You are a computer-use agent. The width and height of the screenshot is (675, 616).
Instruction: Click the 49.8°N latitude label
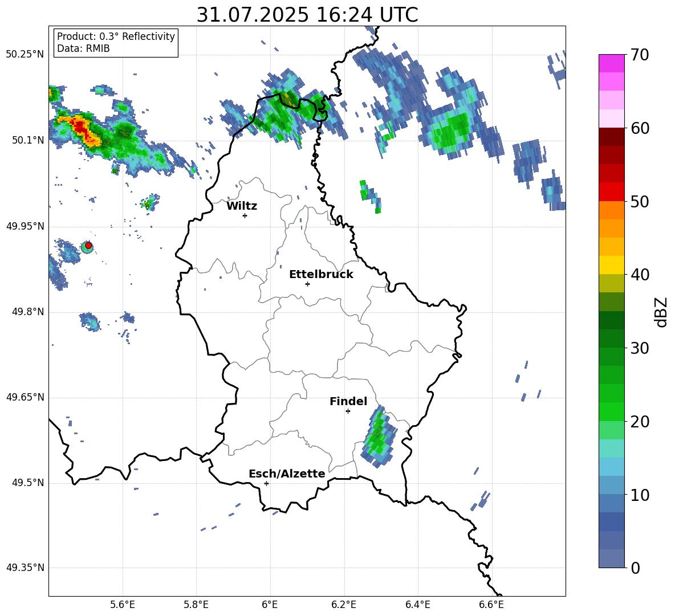point(28,312)
